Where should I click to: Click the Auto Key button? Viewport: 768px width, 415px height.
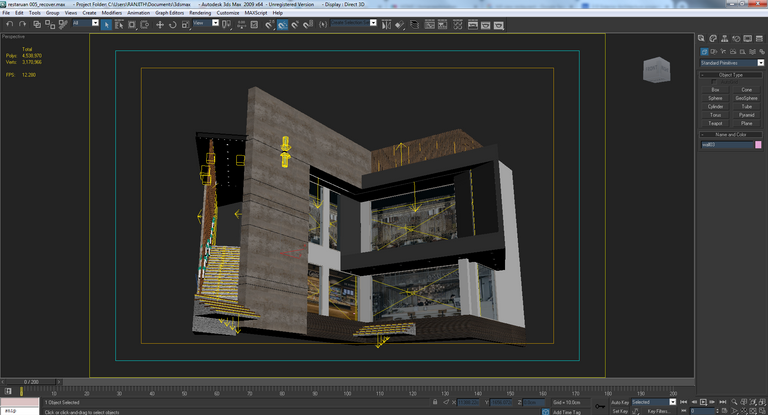click(620, 402)
